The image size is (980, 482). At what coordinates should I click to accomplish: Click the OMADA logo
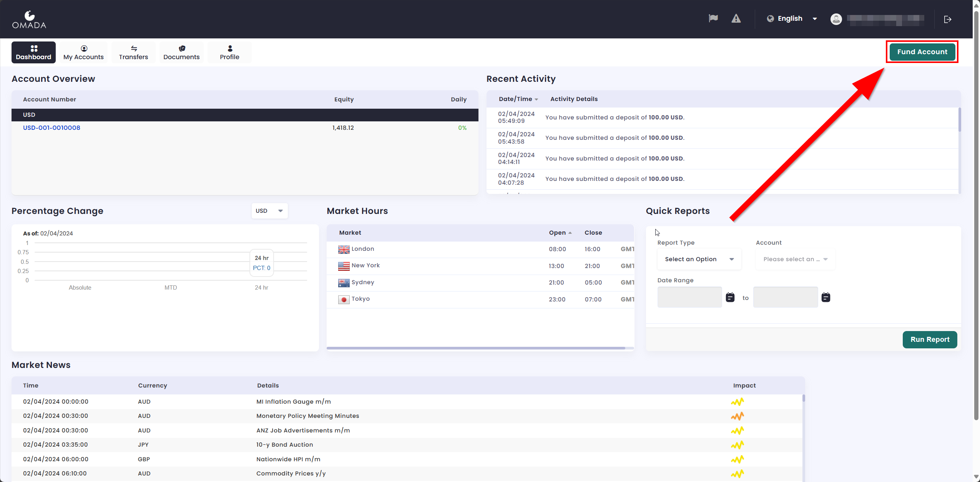(29, 20)
